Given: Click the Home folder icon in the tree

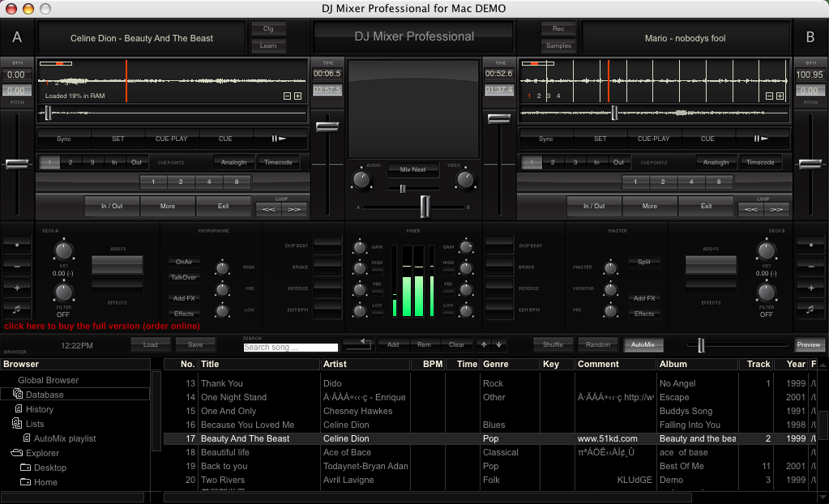Looking at the screenshot, I should point(25,482).
